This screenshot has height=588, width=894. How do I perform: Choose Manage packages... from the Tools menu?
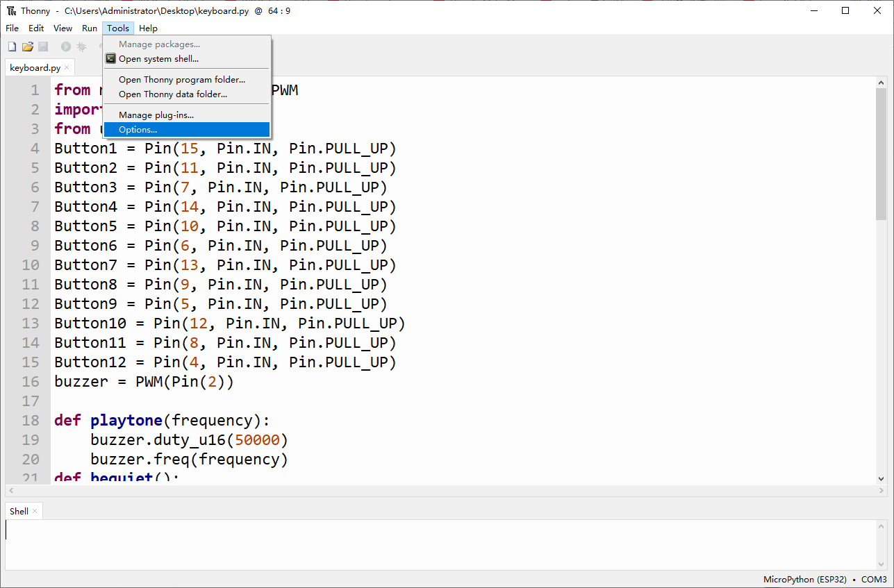tap(187, 44)
